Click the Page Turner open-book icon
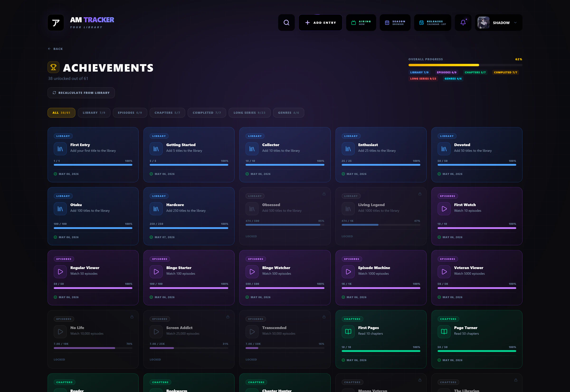This screenshot has height=392, width=570. point(444,332)
